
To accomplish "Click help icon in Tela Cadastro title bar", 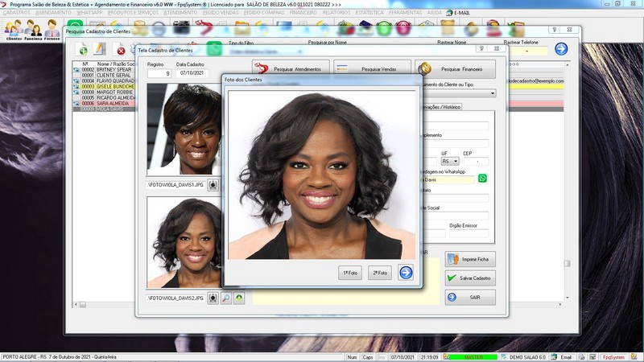I will [481, 49].
